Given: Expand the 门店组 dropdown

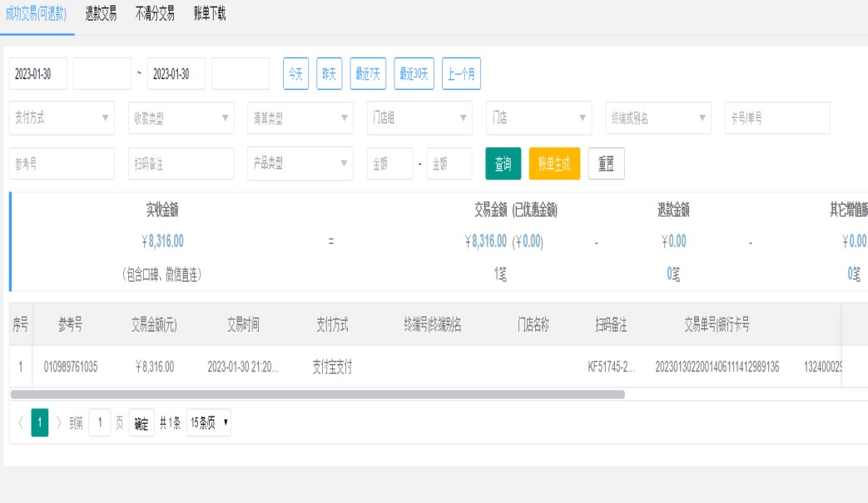Looking at the screenshot, I should (419, 118).
